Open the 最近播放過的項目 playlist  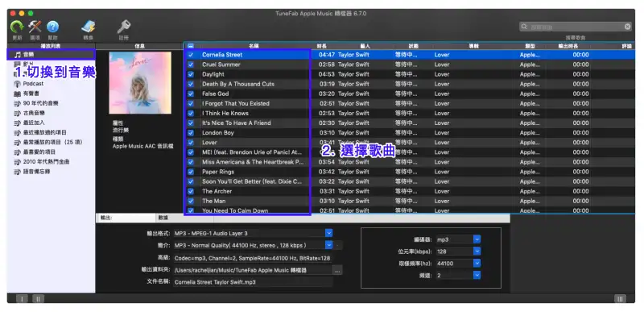coord(44,132)
